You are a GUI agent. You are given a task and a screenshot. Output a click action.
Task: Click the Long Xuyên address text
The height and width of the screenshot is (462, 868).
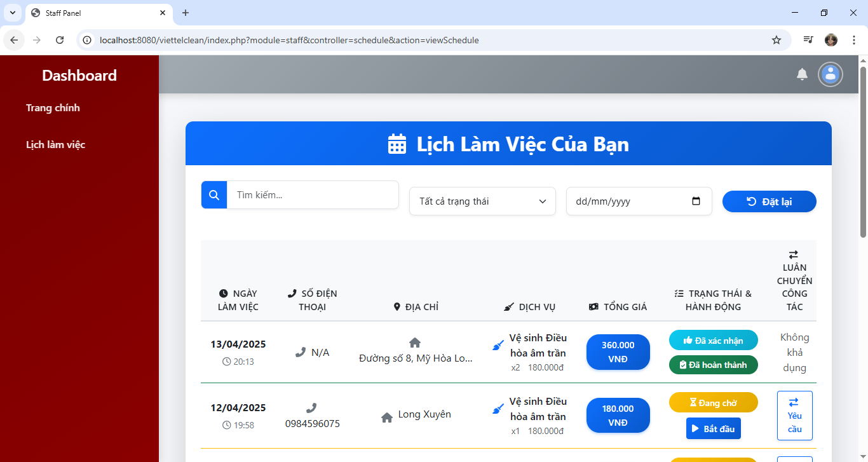[424, 414]
